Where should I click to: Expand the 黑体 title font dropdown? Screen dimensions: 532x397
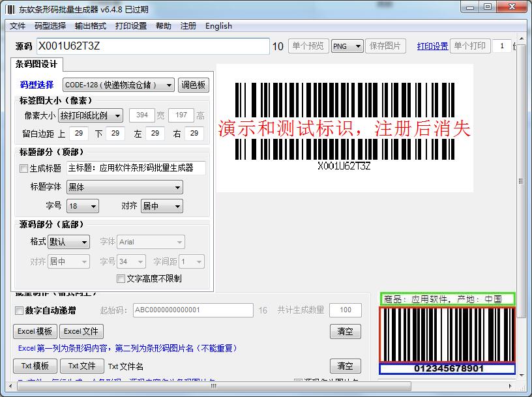[125, 187]
